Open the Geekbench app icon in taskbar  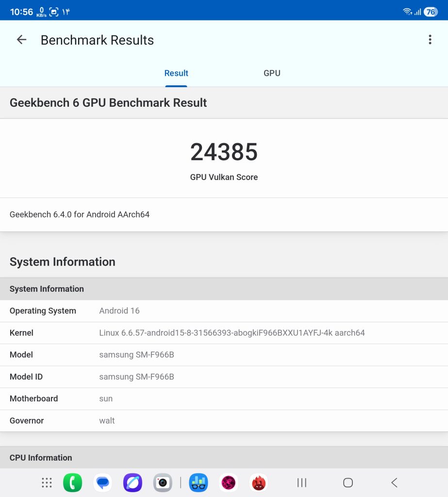[199, 482]
